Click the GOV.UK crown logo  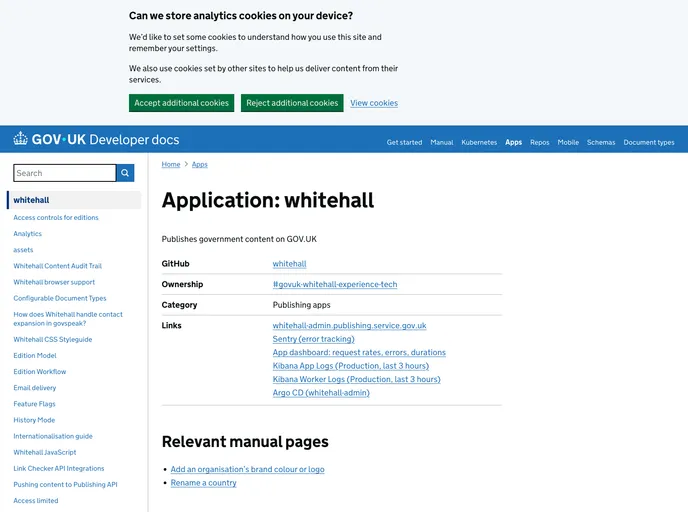[21, 140]
